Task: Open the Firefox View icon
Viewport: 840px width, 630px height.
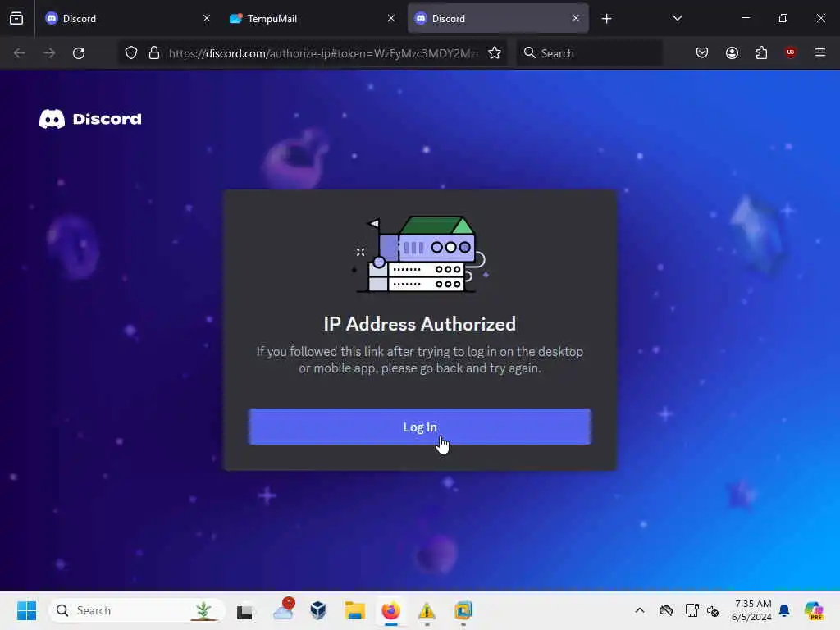Action: coord(16,19)
